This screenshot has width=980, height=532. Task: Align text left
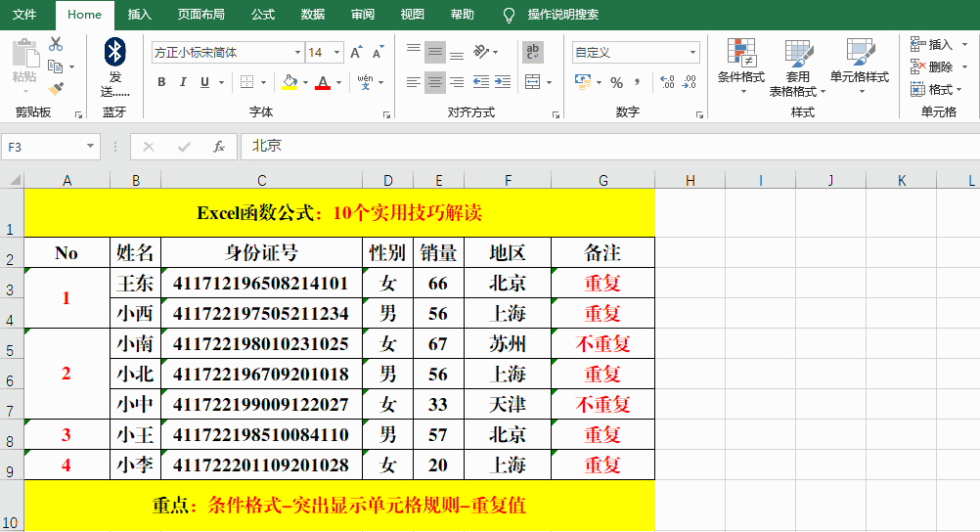tap(413, 82)
